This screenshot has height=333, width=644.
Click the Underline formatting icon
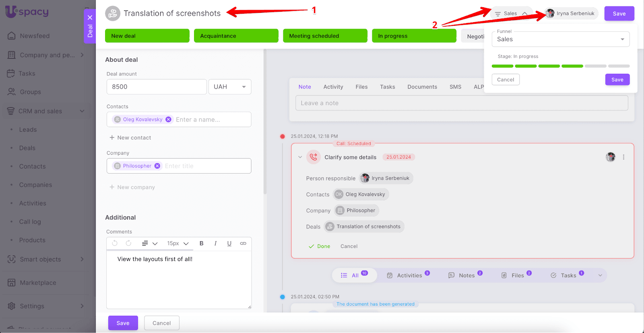pyautogui.click(x=229, y=243)
